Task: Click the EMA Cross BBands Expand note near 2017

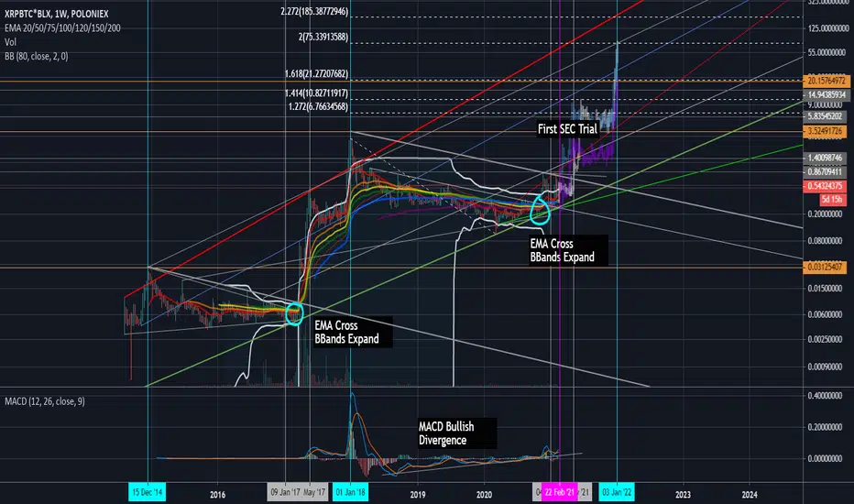Action: (353, 332)
